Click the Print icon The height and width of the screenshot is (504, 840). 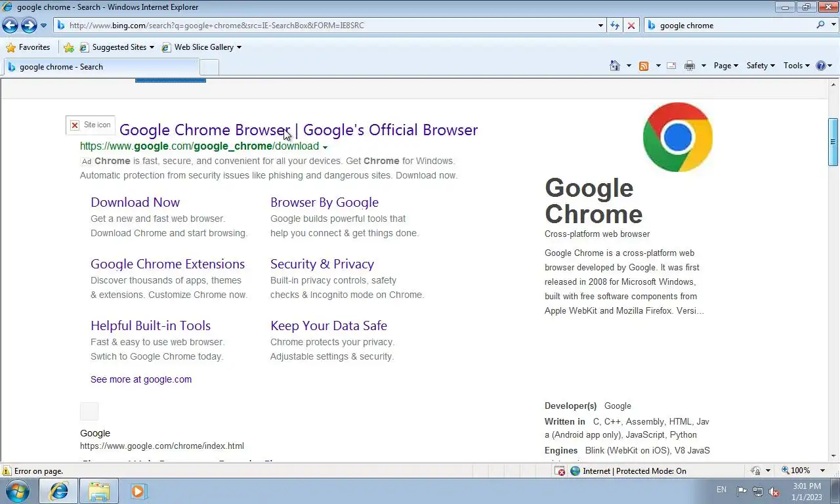click(x=689, y=66)
